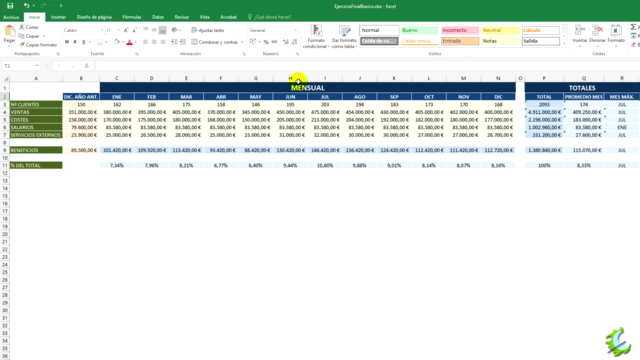The height and width of the screenshot is (360, 640).
Task: Open Copiar dropdown arrow
Action: [44, 36]
